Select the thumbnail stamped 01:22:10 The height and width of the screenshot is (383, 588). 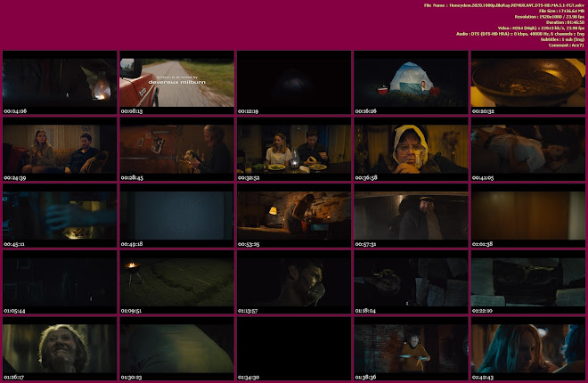[x=528, y=282]
